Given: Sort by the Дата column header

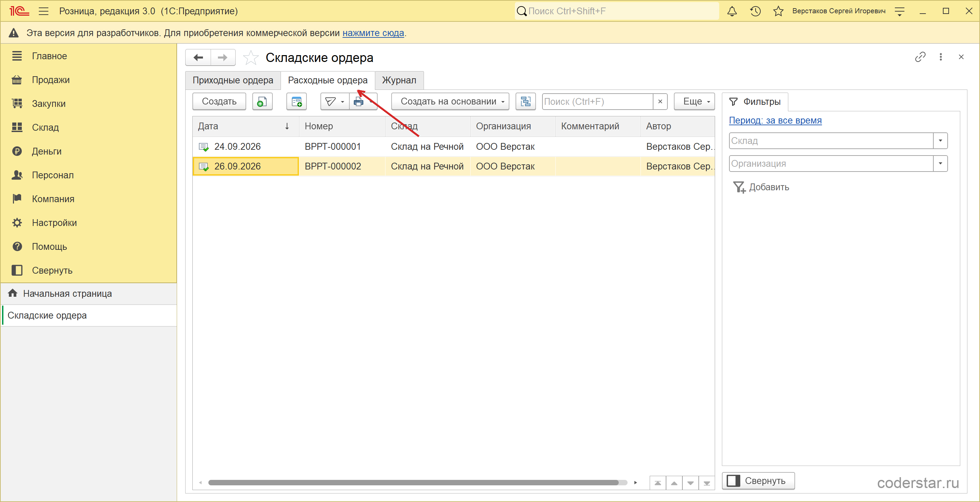Looking at the screenshot, I should (x=246, y=126).
